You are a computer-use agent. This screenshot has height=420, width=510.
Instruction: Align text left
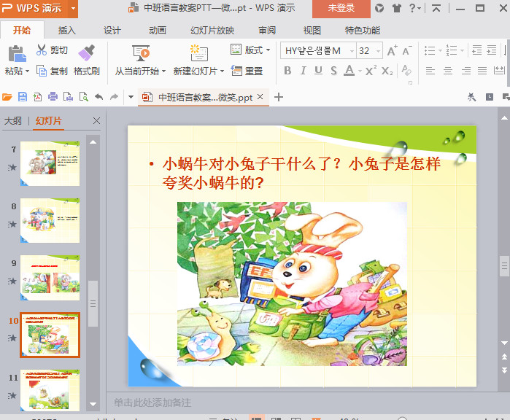point(430,71)
